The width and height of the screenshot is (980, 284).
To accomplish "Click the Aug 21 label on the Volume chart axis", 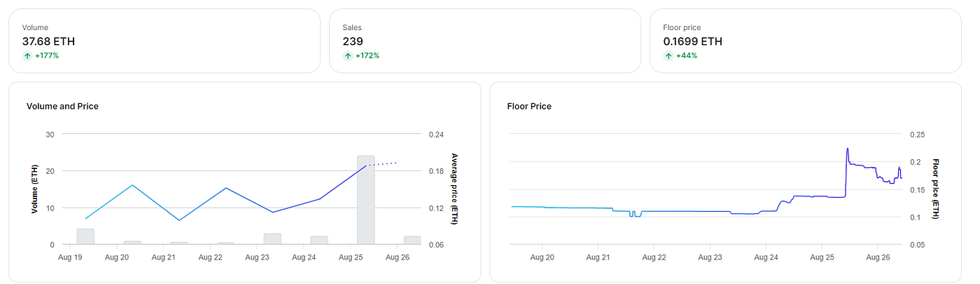I will pos(163,257).
